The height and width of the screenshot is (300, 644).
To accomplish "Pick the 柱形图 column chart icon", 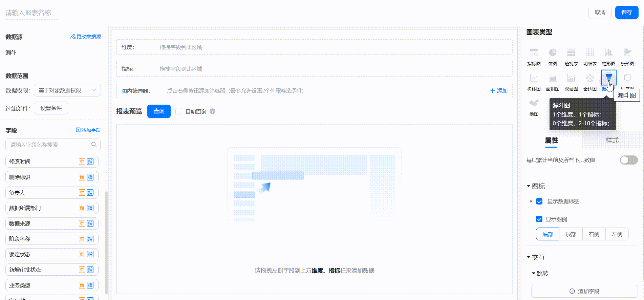I will tap(608, 52).
